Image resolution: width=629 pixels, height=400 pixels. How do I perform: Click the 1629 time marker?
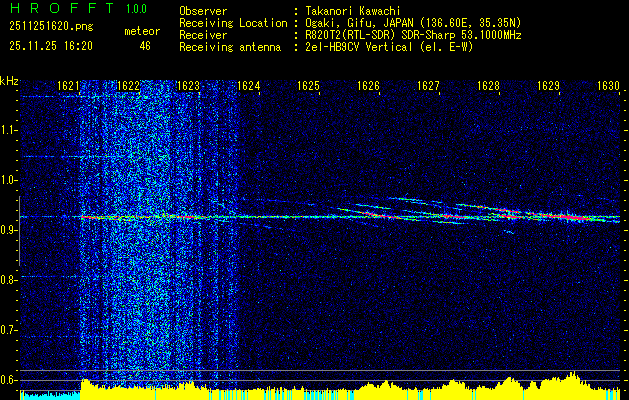click(x=548, y=85)
